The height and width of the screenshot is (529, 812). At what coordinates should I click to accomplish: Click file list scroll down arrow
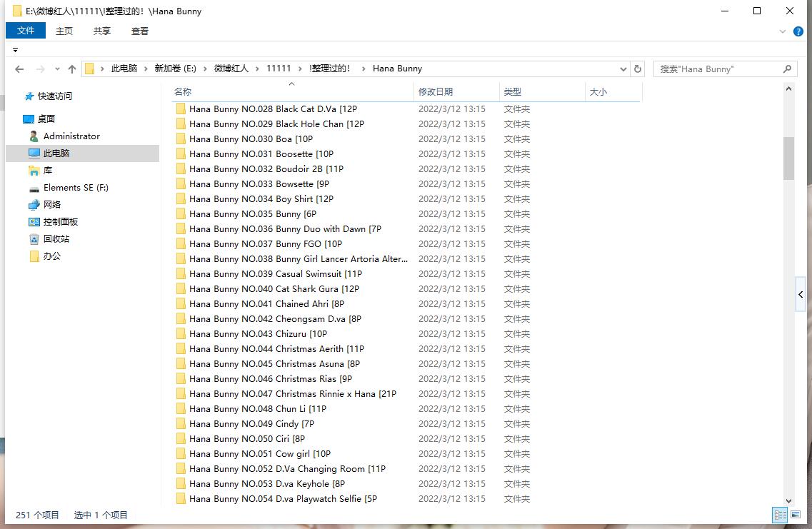tap(788, 500)
